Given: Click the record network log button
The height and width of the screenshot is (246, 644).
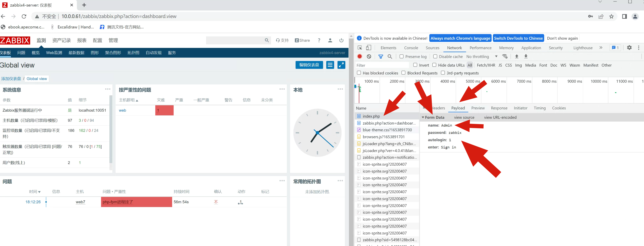Looking at the screenshot, I should (359, 57).
